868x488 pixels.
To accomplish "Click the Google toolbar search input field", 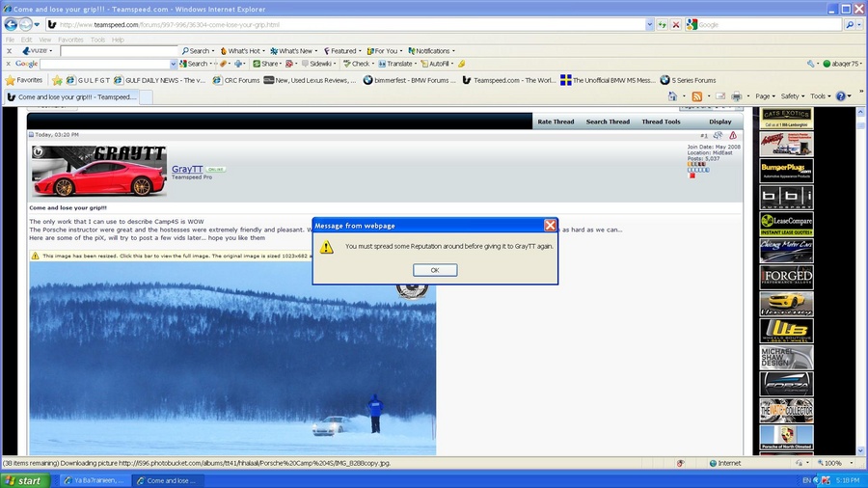I will coord(108,64).
